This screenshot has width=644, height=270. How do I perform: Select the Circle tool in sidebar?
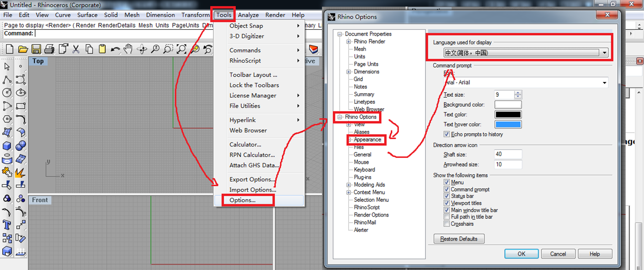tap(7, 93)
